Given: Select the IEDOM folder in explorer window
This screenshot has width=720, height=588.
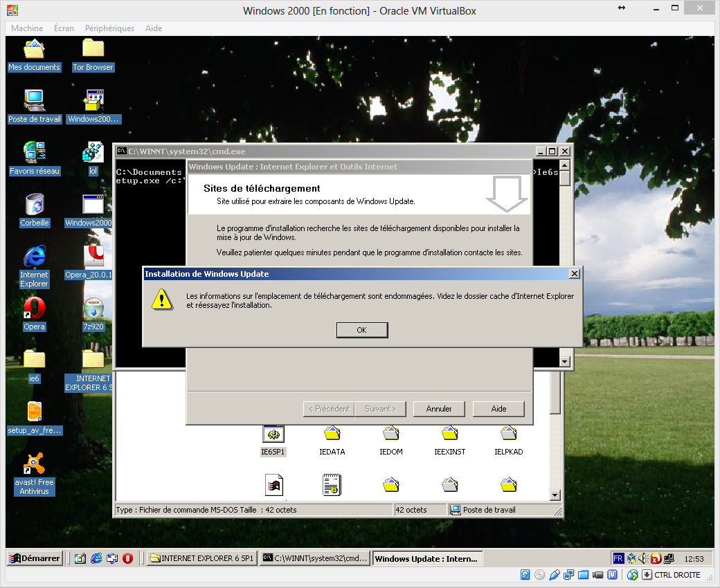Looking at the screenshot, I should (390, 441).
